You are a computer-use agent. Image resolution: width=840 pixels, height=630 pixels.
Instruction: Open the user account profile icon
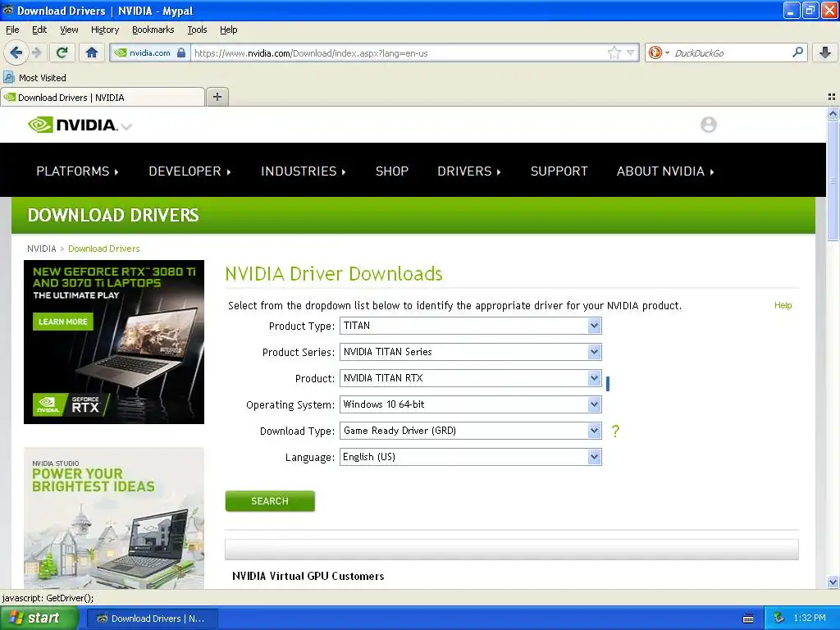708,125
